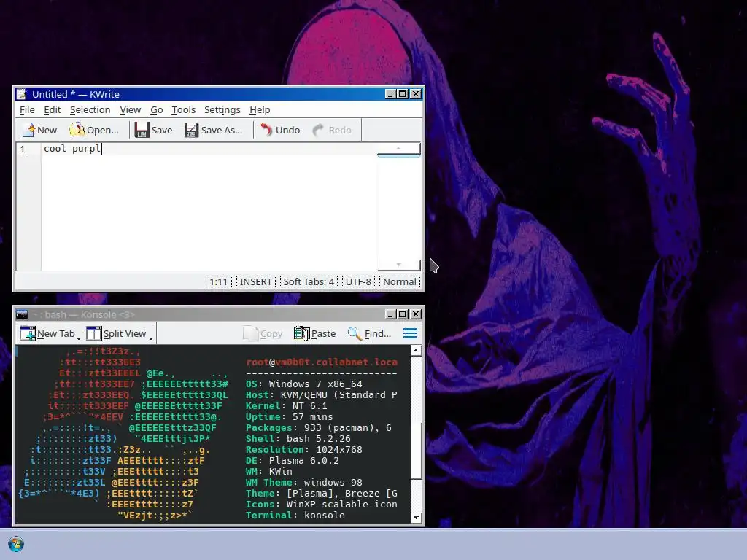Click the Save floppy icon in KWrite
The height and width of the screenshot is (560, 747).
click(x=142, y=130)
